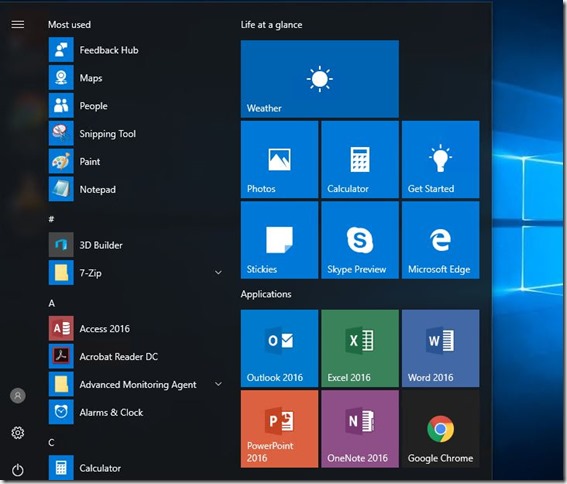Image resolution: width=567 pixels, height=484 pixels.
Task: Open Paint palette icon
Action: coord(61,161)
